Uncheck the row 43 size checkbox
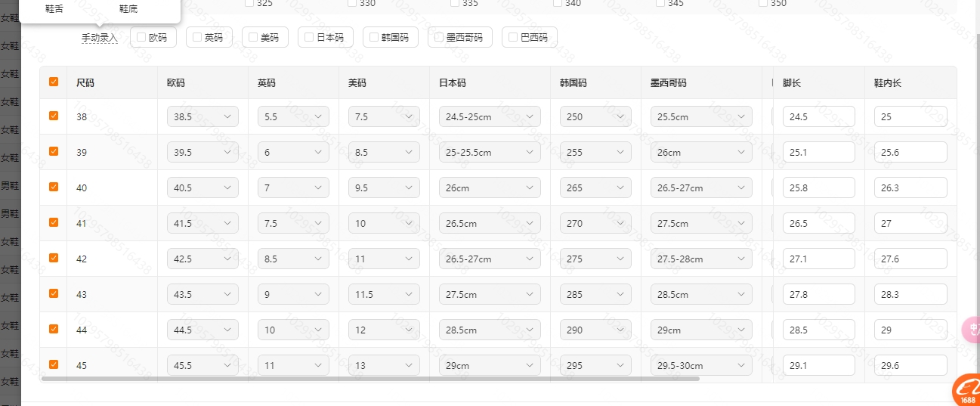Viewport: 980px width, 406px height. pos(54,293)
